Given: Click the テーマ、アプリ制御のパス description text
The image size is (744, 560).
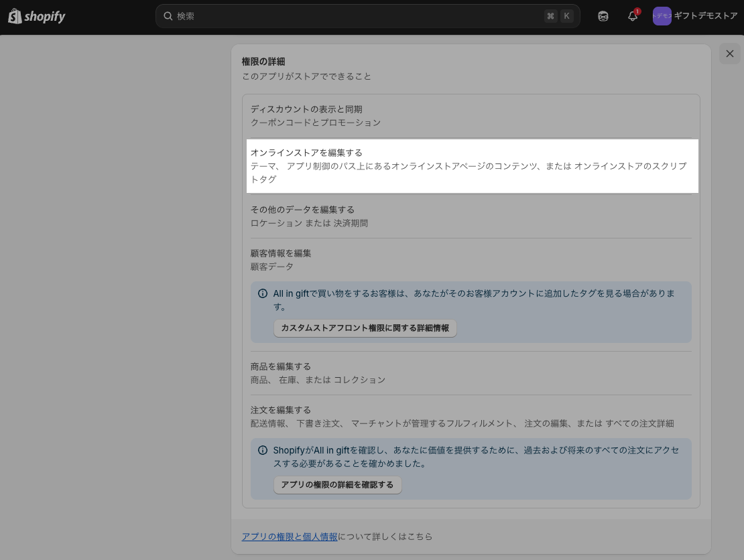Looking at the screenshot, I should click(469, 173).
